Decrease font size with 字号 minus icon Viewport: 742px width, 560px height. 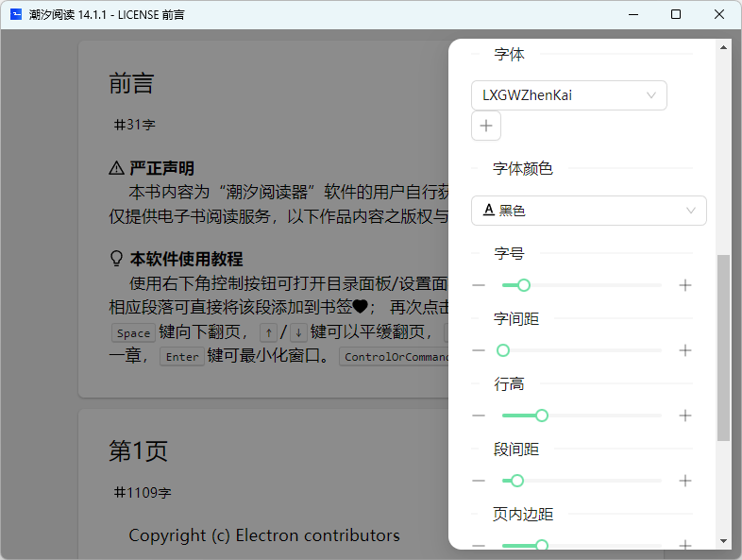pyautogui.click(x=479, y=285)
